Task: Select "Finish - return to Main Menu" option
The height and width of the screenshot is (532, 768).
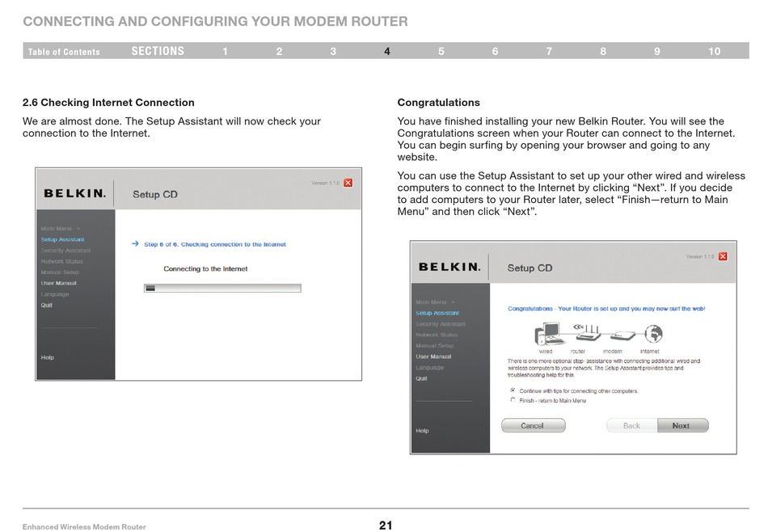Action: tap(513, 399)
